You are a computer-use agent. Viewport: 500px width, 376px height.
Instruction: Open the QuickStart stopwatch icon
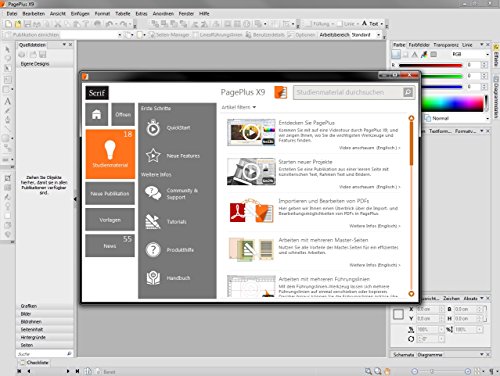point(153,128)
